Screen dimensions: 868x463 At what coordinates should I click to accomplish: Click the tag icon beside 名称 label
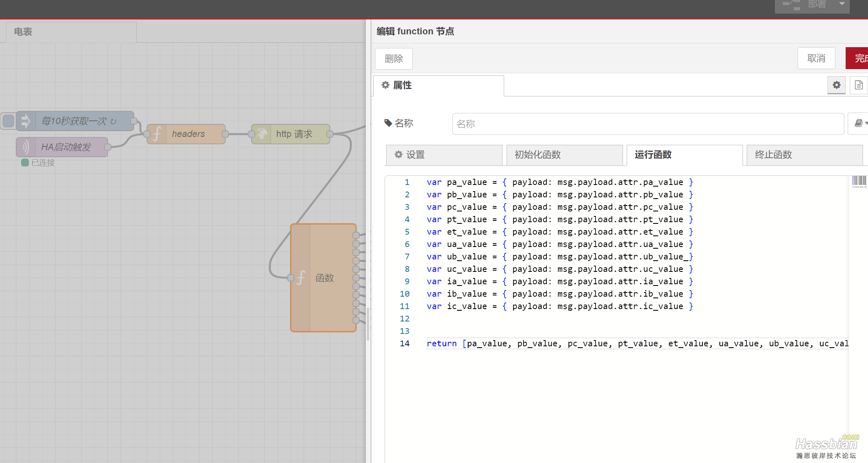point(388,123)
